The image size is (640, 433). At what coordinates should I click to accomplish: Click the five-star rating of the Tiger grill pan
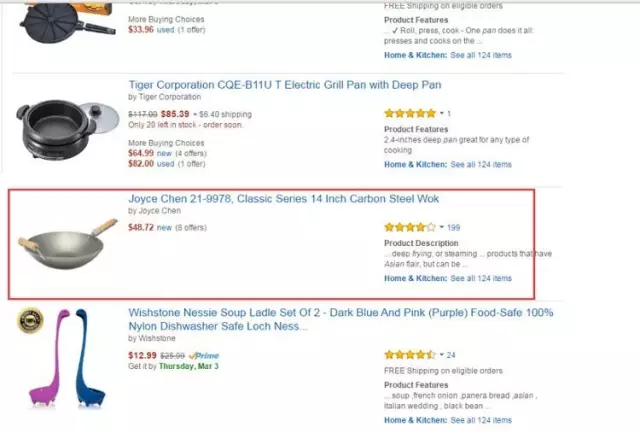pyautogui.click(x=410, y=113)
